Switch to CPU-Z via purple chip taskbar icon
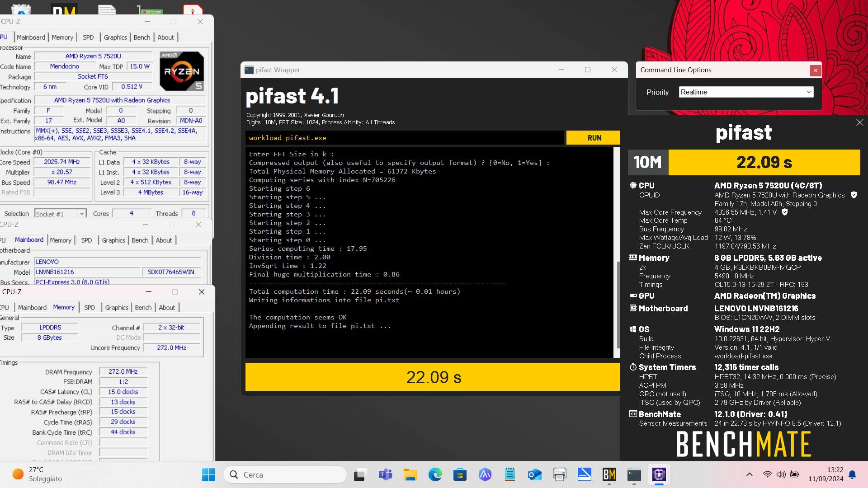Image resolution: width=868 pixels, height=488 pixels. [x=659, y=474]
